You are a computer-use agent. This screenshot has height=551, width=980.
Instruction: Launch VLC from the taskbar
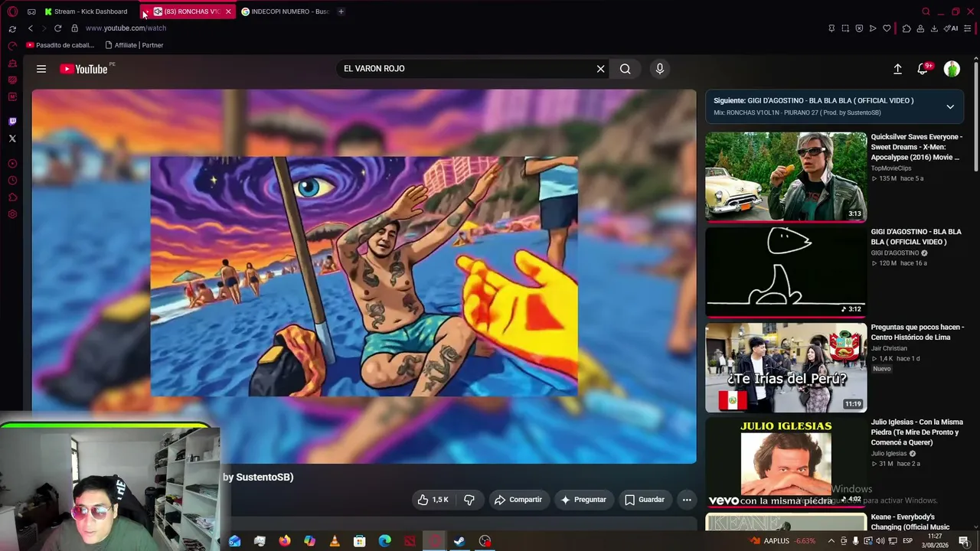coord(335,541)
